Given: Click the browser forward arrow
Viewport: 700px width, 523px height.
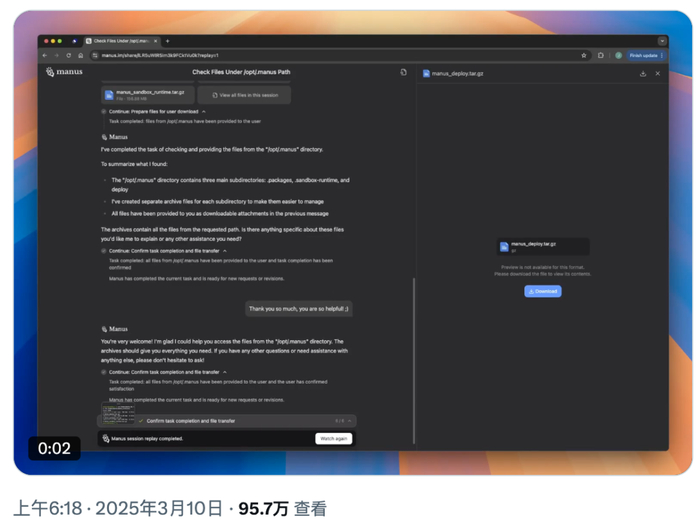Looking at the screenshot, I should click(56, 55).
